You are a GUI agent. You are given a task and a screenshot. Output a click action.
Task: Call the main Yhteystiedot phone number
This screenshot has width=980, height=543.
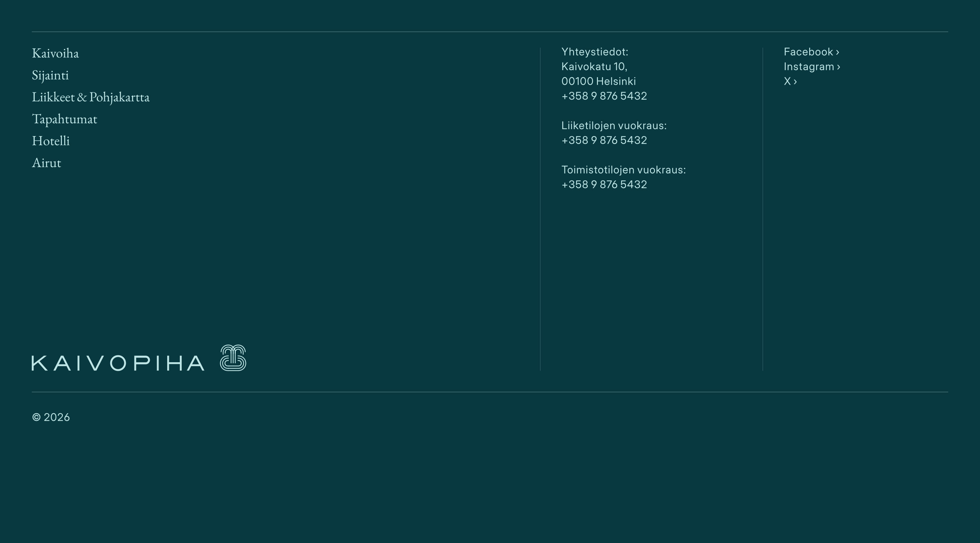604,96
